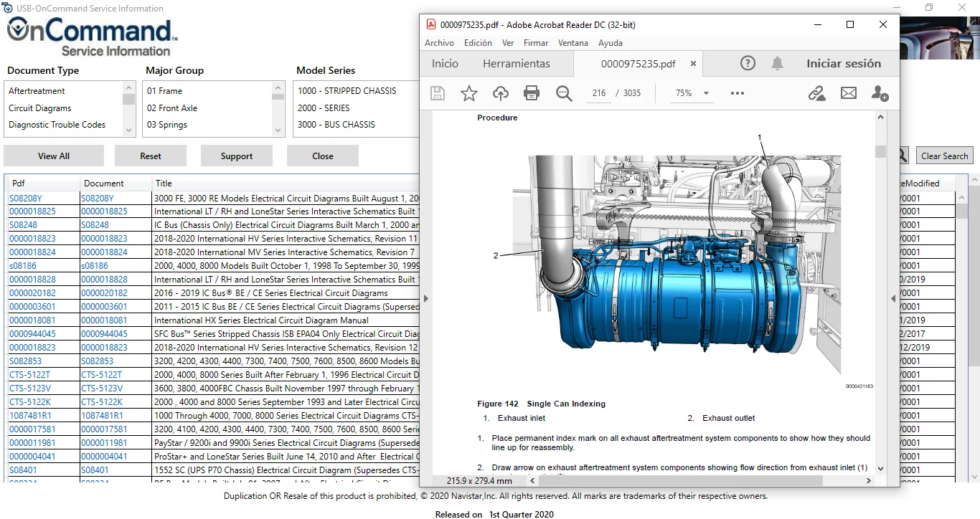The image size is (980, 519).
Task: Open the S08208Y Pdf link
Action: [26, 199]
